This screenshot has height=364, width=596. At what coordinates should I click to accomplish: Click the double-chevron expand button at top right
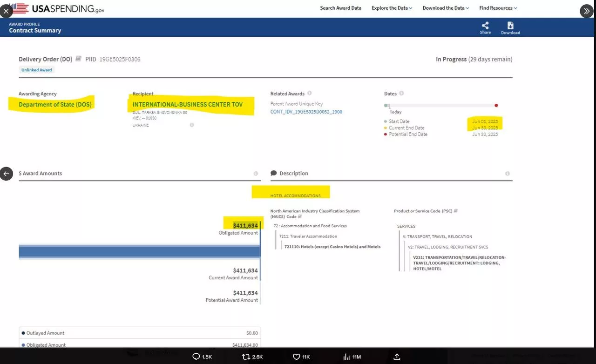586,11
